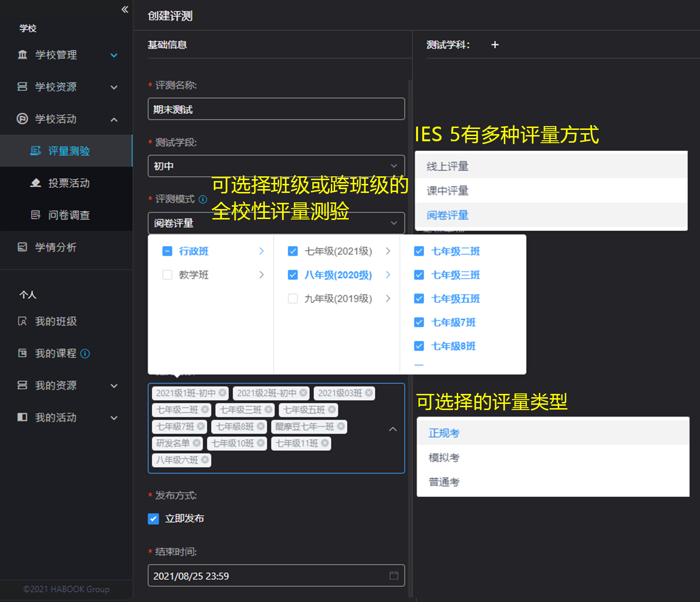Image resolution: width=700 pixels, height=602 pixels.
Task: Click the info icon next to 评测模式
Action: click(x=203, y=199)
